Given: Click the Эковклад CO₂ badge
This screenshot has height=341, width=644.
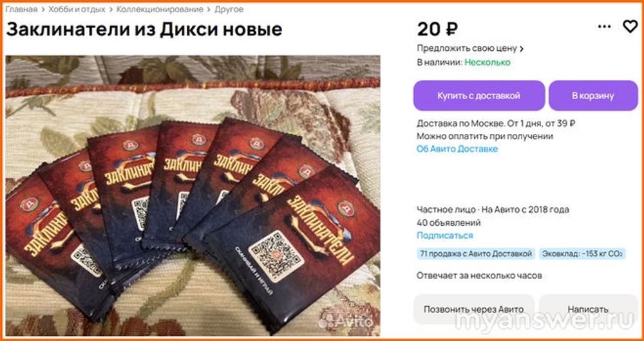Looking at the screenshot, I should click(x=582, y=254).
